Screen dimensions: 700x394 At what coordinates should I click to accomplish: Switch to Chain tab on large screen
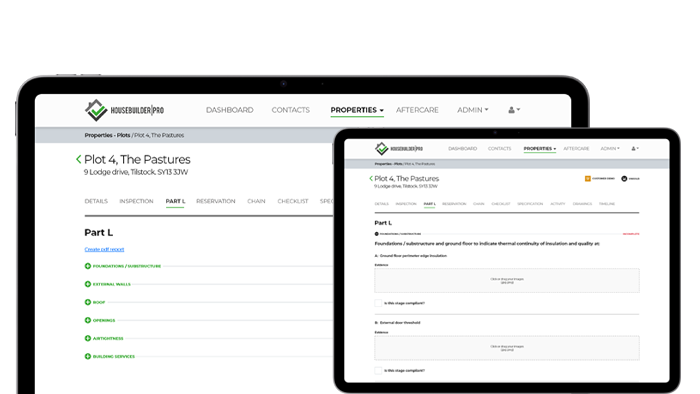(256, 201)
